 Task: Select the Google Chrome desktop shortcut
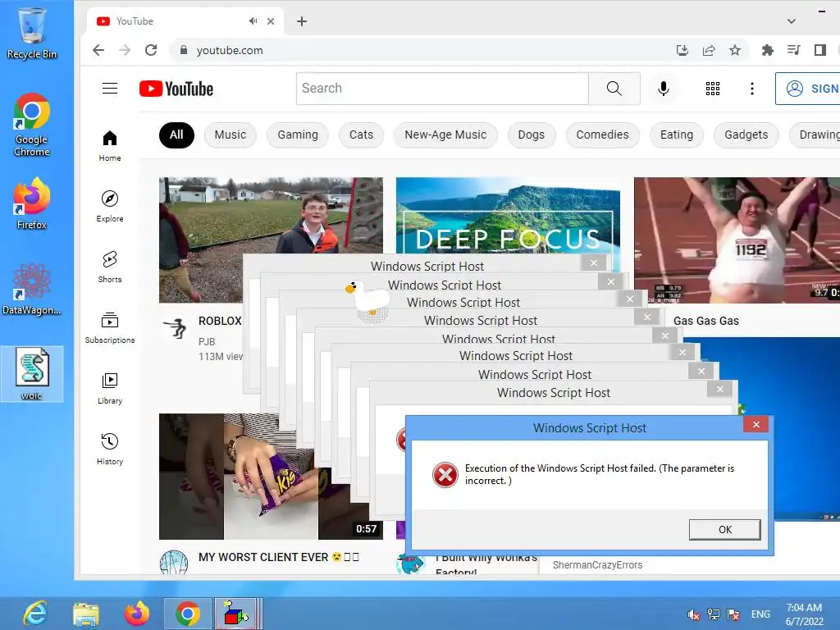tap(32, 125)
